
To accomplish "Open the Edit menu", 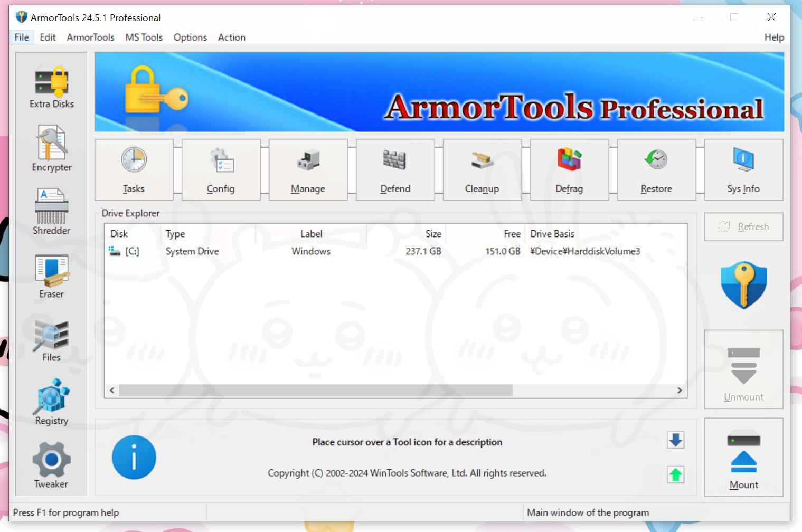I will pos(48,37).
